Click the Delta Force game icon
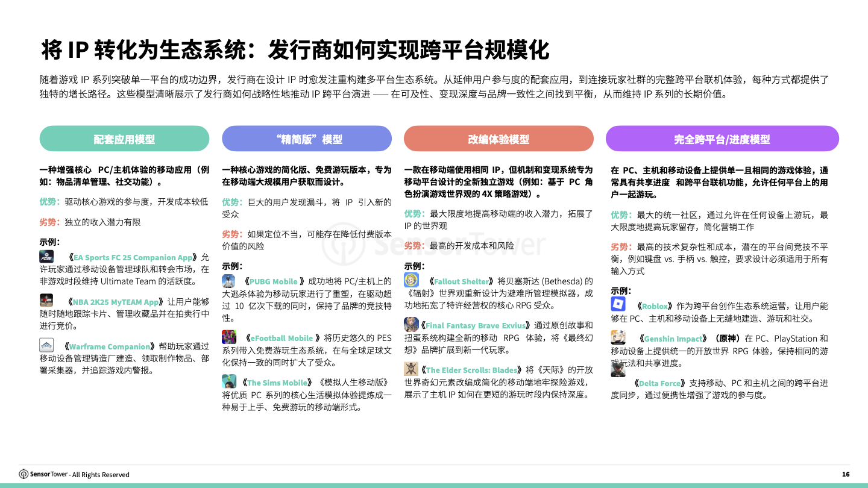Viewport: 868px width, 488px height. 618,369
